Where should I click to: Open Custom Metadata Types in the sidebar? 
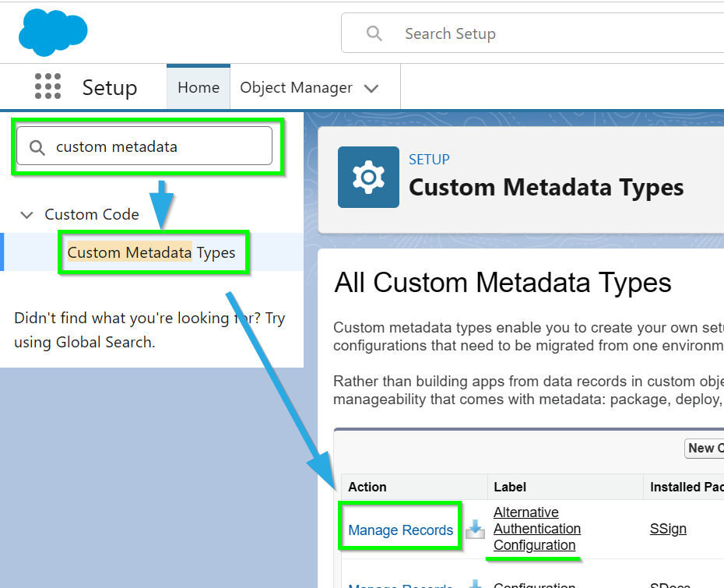pos(151,252)
